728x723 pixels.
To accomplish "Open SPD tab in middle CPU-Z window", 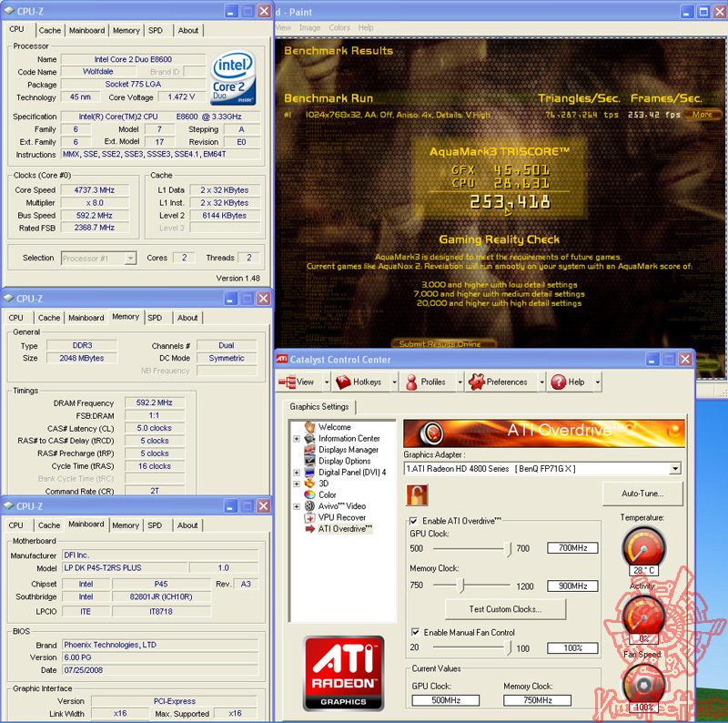I will (155, 318).
